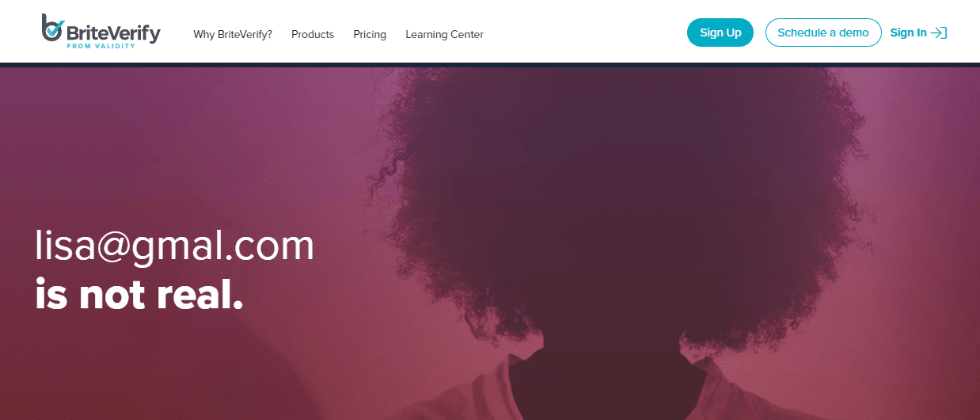Click the dark navy bar below the header

pos(490,65)
